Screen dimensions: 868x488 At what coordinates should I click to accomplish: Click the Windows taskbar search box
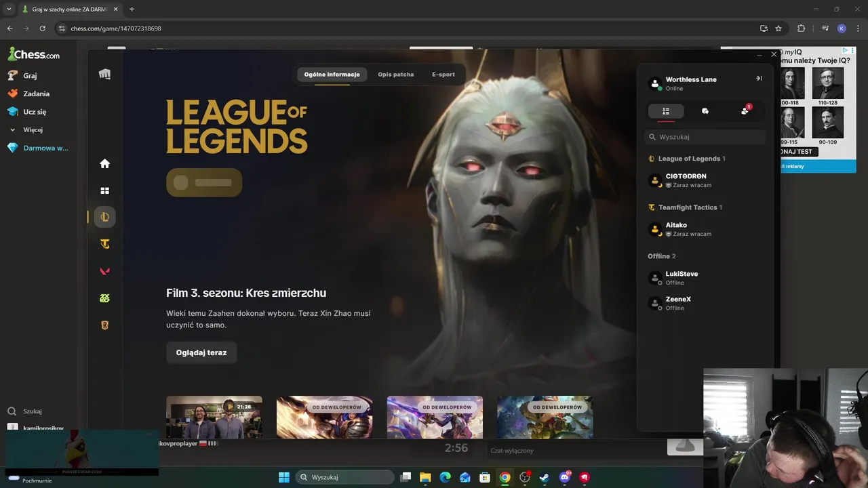344,477
